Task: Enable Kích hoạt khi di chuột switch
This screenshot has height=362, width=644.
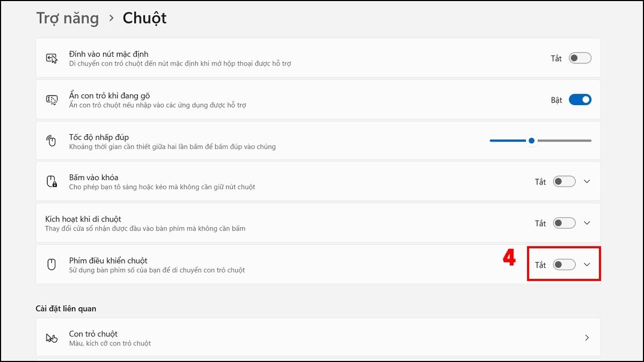Action: [563, 223]
